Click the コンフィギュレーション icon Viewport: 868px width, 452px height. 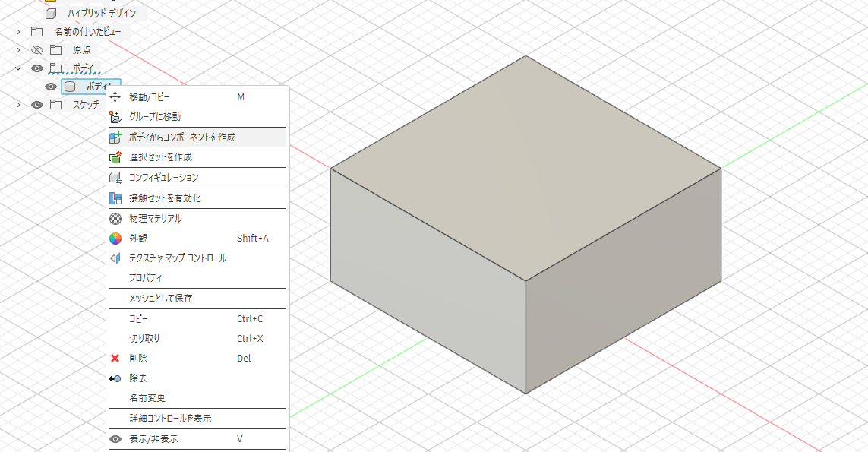pos(115,178)
